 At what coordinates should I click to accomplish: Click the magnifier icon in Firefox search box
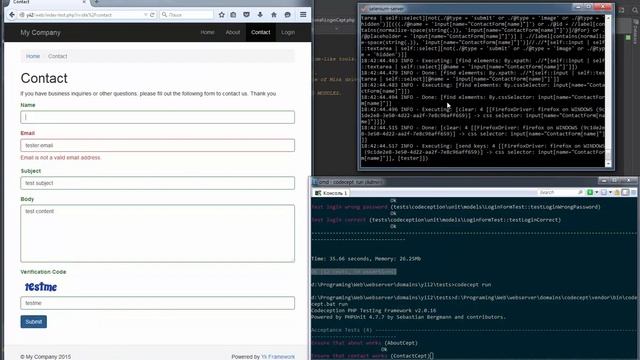pos(164,15)
